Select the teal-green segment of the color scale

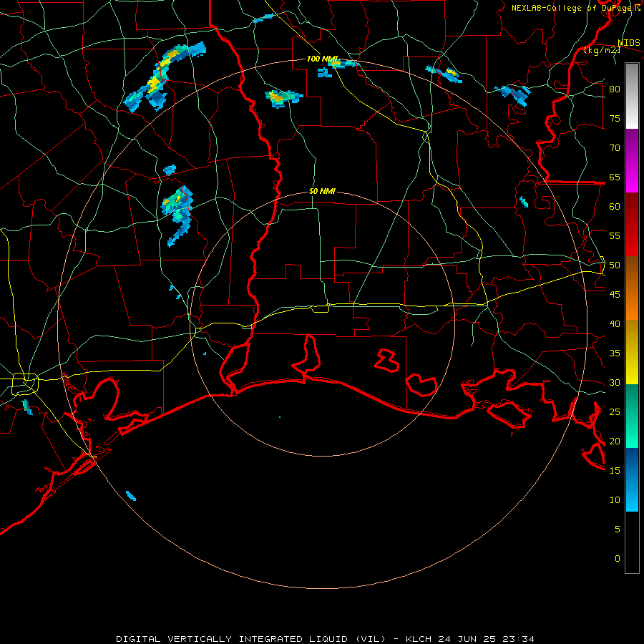[x=632, y=416]
